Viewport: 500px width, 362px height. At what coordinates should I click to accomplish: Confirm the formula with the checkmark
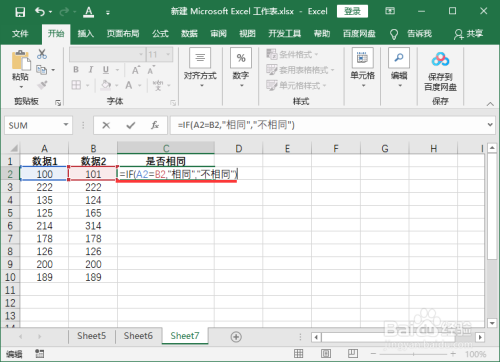click(x=131, y=125)
